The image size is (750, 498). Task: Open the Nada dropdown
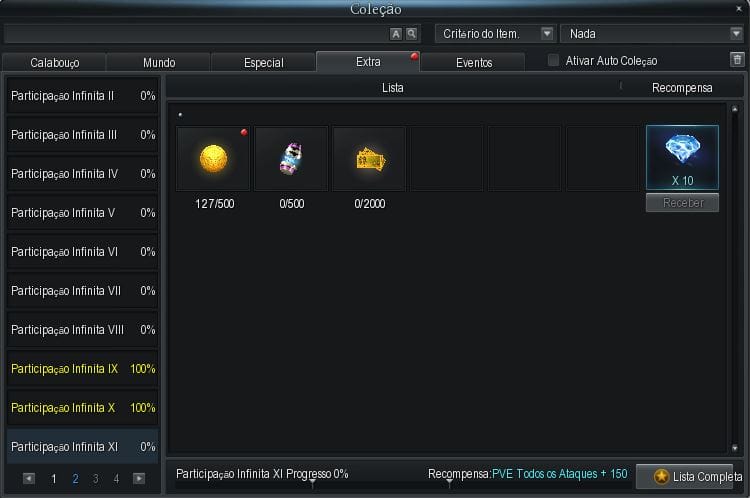652,34
